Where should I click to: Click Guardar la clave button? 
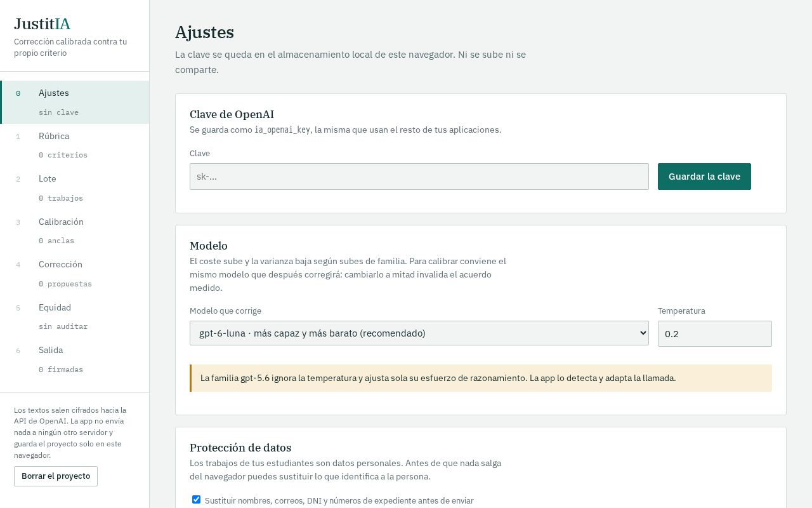pos(704,177)
